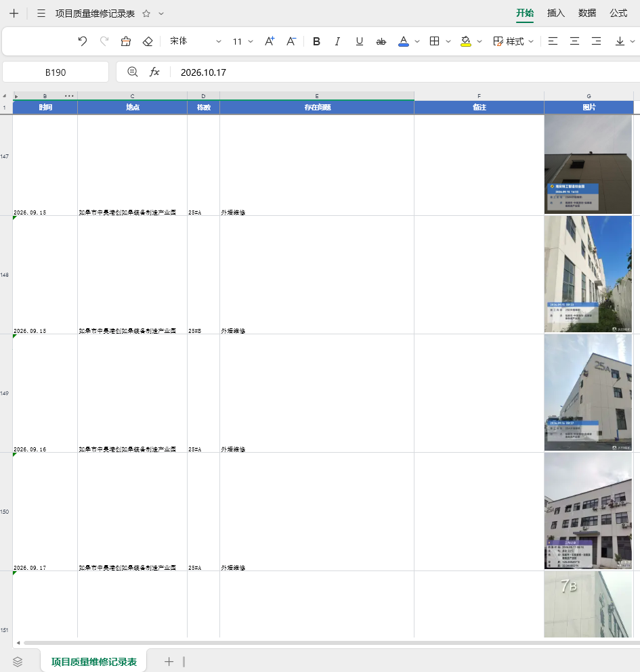Switch to the 插入 tab
This screenshot has width=640, height=672.
[556, 14]
